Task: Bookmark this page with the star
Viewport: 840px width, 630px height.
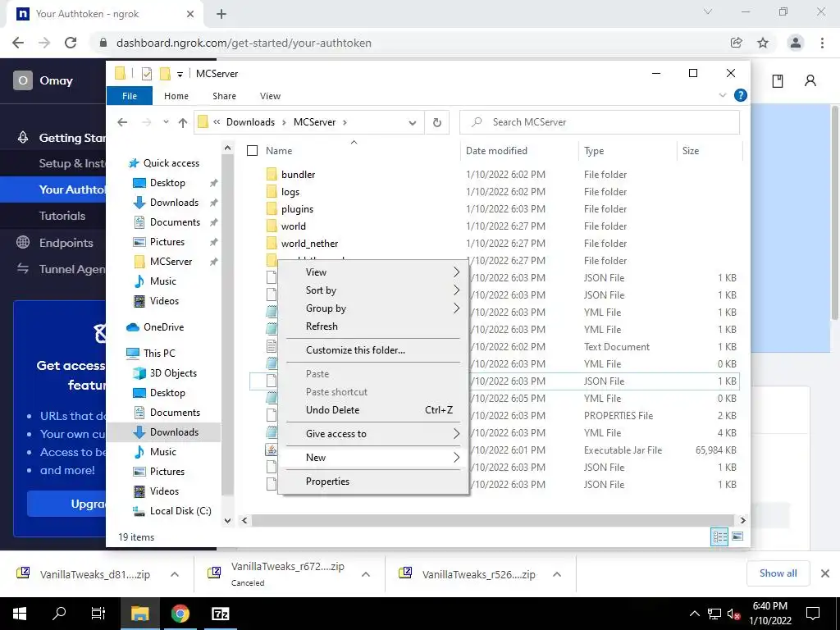Action: (x=763, y=43)
